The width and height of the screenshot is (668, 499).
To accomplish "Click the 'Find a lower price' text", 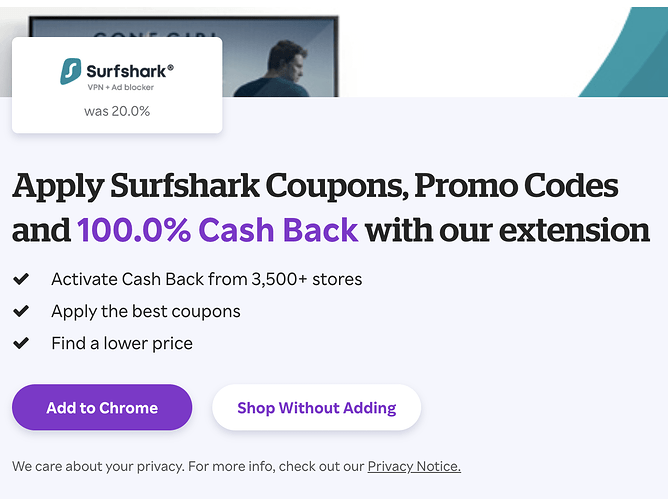I will (122, 343).
